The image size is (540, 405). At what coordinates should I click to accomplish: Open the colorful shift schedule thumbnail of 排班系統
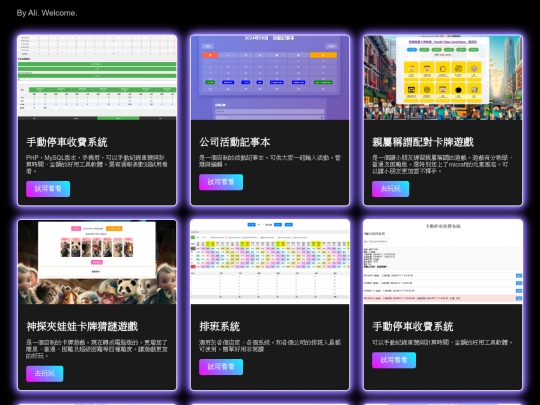270,262
